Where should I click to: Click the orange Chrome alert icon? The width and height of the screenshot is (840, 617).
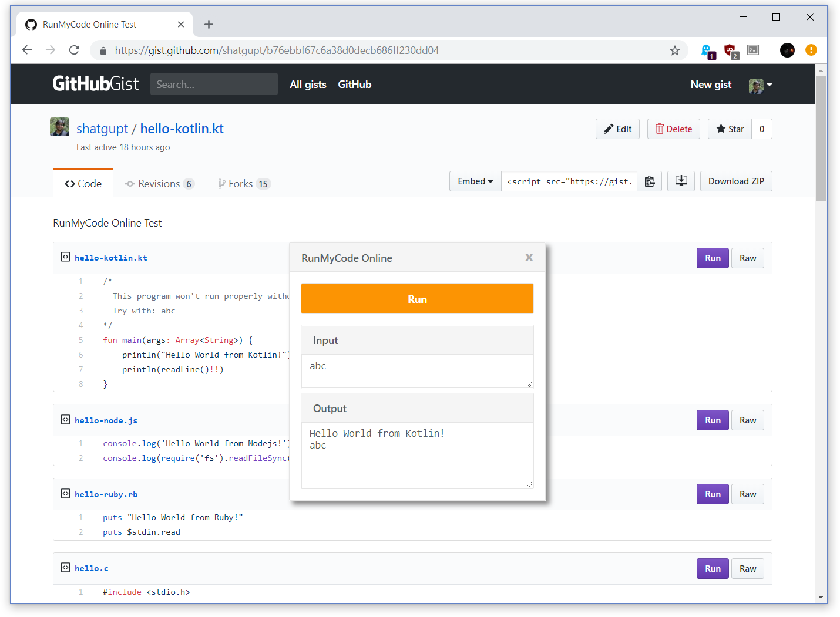(811, 50)
